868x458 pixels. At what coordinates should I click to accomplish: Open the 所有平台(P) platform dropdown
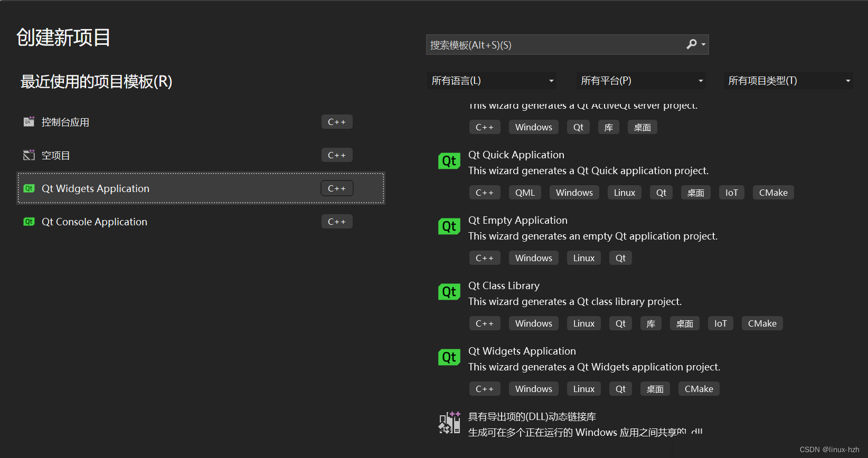click(641, 81)
